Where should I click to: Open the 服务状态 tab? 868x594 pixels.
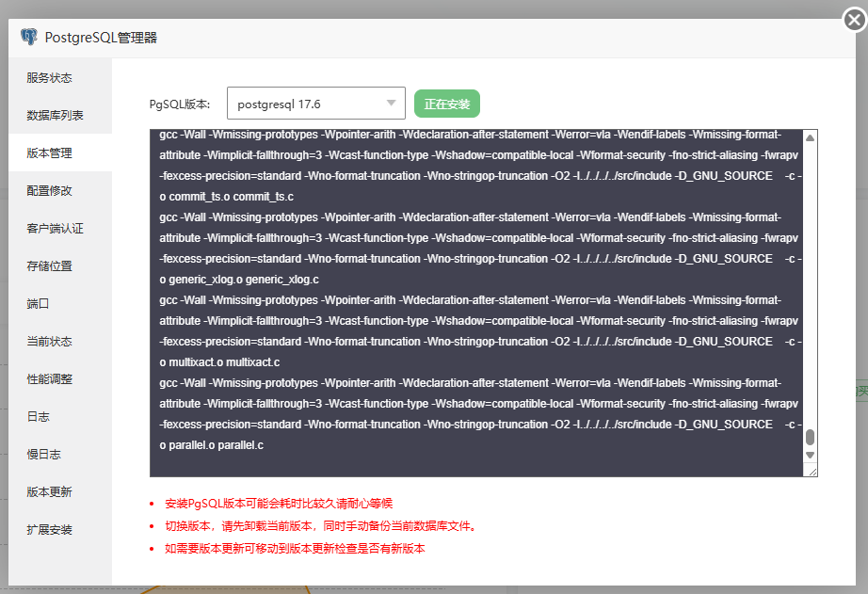(60, 78)
